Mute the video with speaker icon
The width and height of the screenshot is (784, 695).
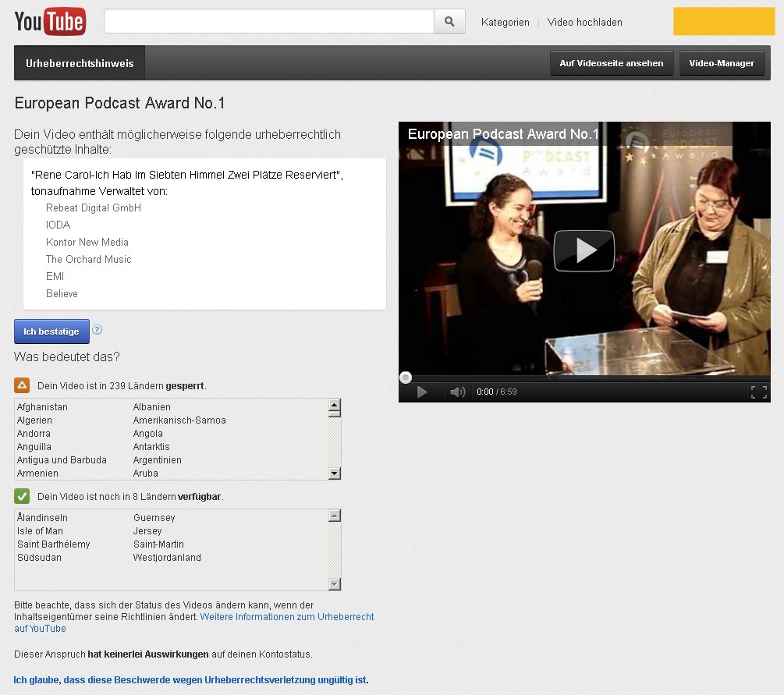click(457, 392)
